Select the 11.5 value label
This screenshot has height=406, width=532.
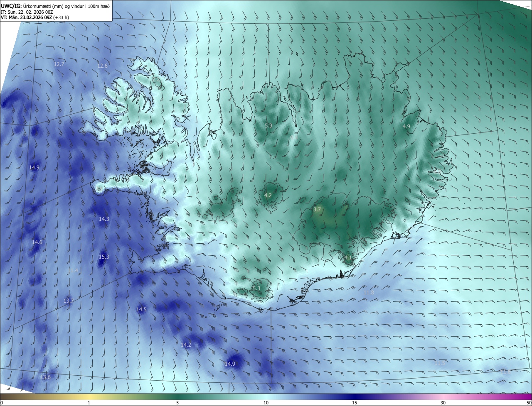pyautogui.click(x=440, y=363)
